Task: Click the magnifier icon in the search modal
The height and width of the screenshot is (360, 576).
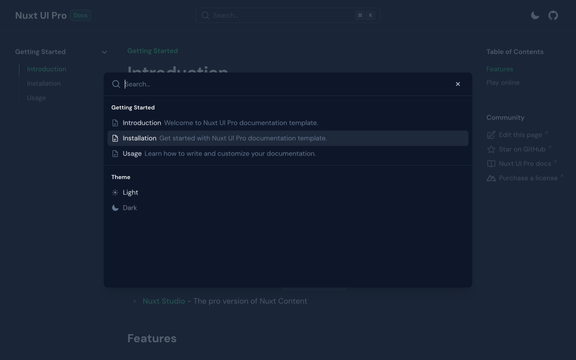Action: coord(116,84)
